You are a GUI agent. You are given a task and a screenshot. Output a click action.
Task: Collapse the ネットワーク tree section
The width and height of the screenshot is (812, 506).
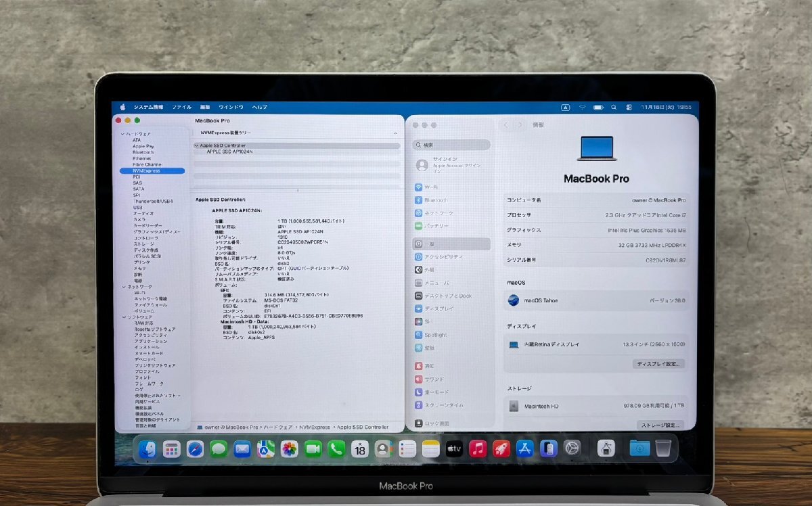[122, 287]
